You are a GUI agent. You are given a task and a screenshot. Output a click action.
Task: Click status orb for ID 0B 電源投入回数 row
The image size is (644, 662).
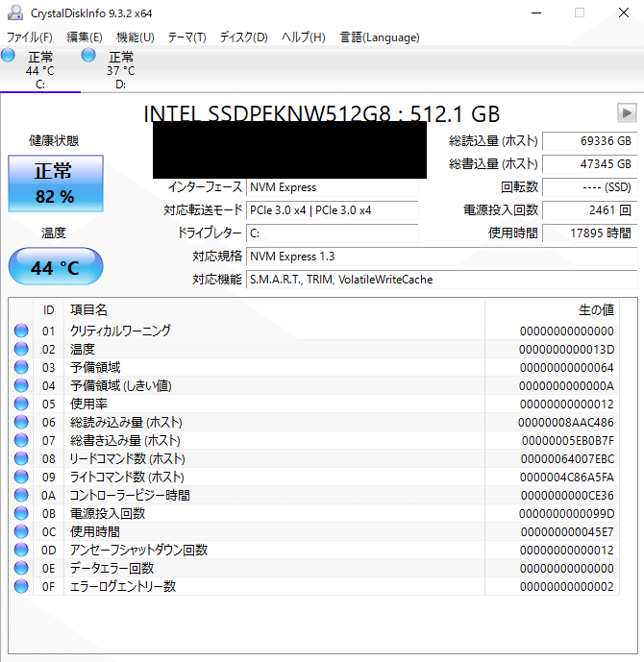21,513
